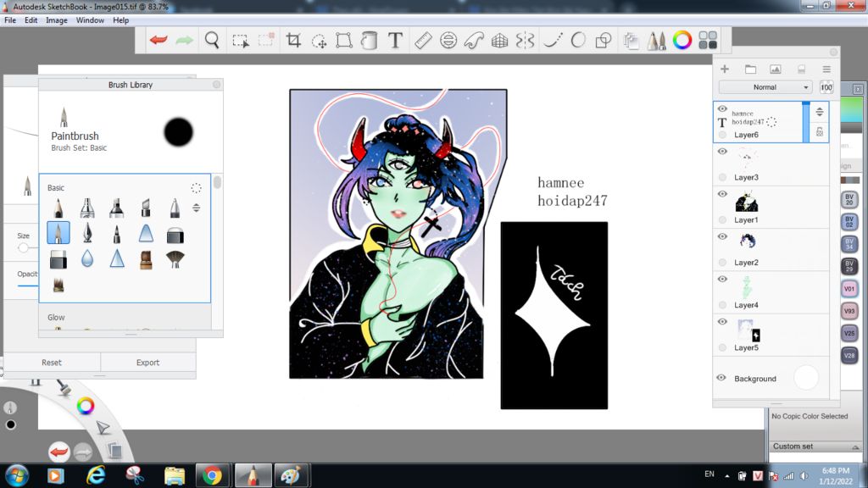Screen dimensions: 868x488
Task: Click the Background layer color circle
Action: tap(805, 378)
